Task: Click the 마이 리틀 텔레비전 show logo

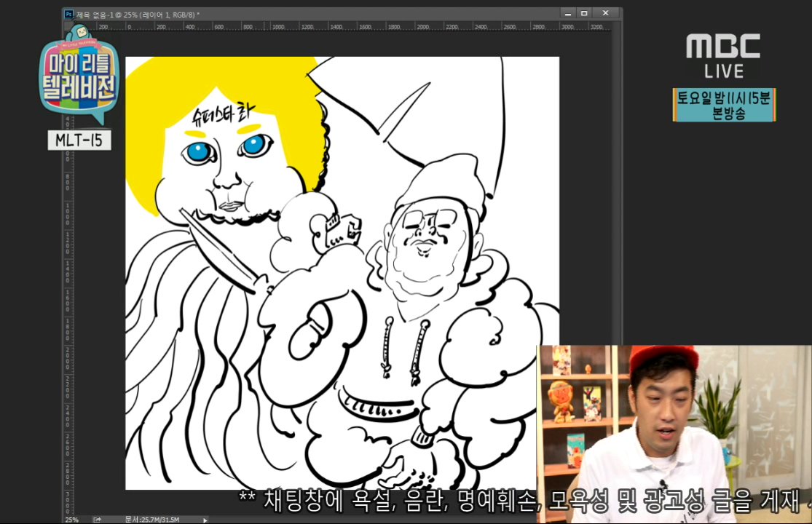Action: coord(79,76)
